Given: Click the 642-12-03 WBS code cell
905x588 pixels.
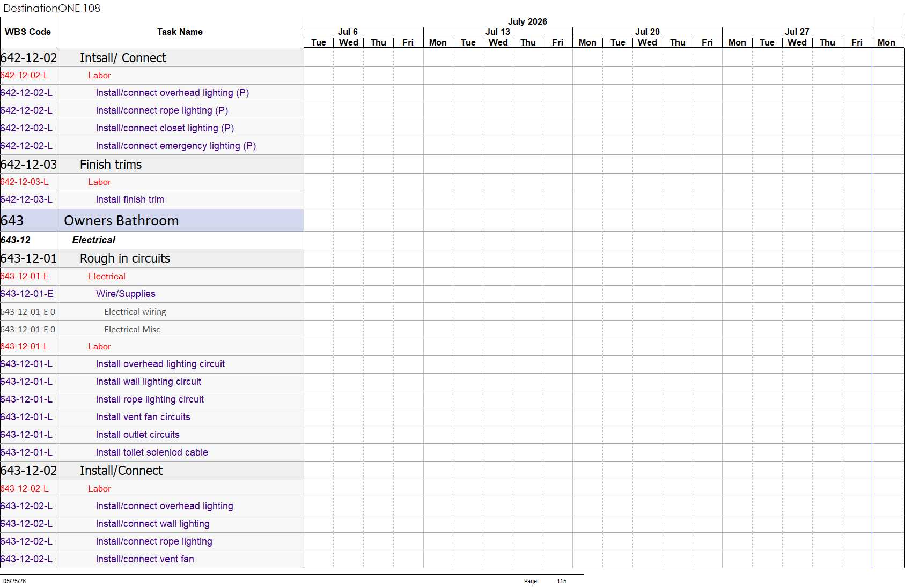Looking at the screenshot, I should (28, 165).
